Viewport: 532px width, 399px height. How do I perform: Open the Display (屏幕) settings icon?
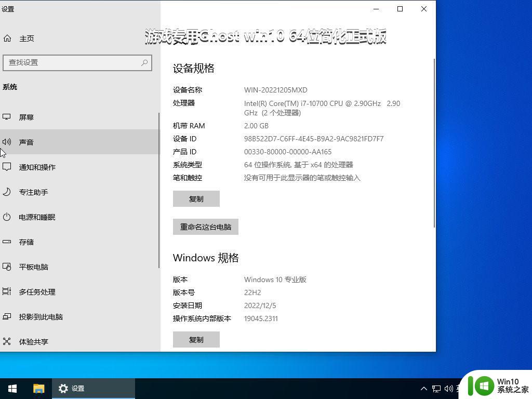point(7,117)
